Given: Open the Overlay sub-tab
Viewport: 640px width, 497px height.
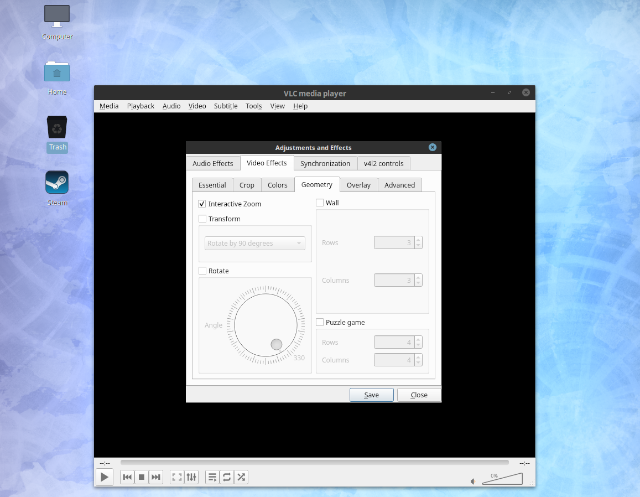Looking at the screenshot, I should click(358, 185).
